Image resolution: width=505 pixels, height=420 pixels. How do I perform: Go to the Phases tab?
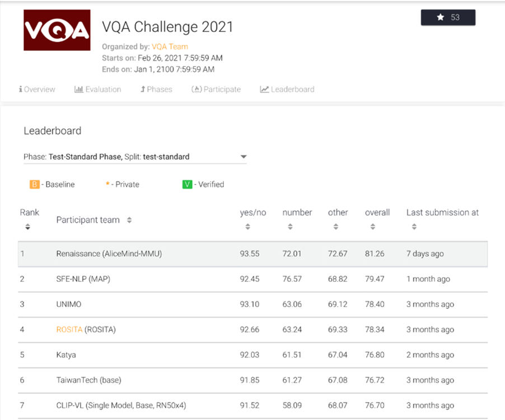coord(156,89)
